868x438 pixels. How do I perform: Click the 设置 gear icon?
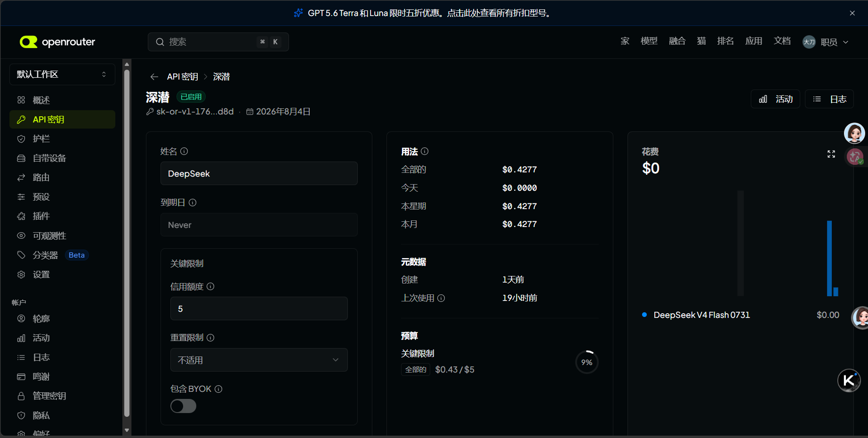(21, 275)
